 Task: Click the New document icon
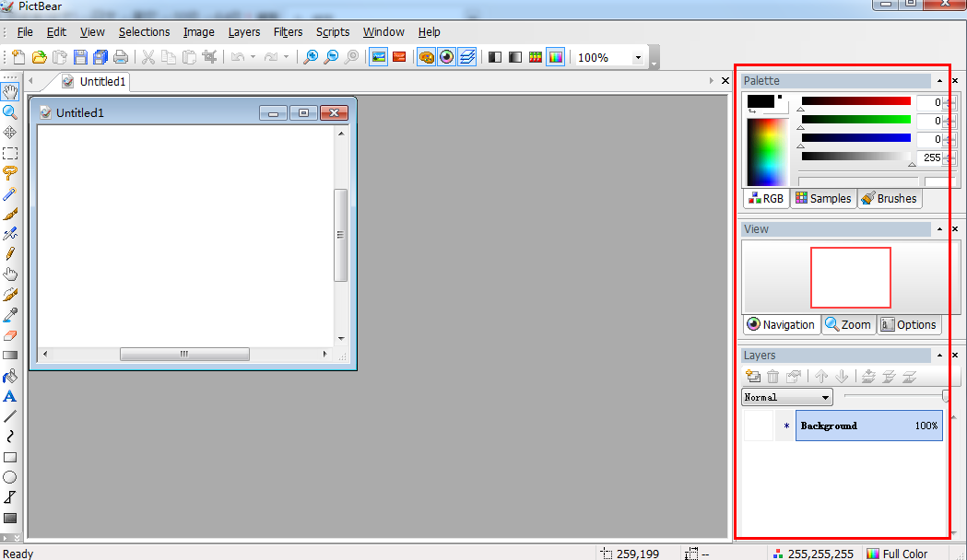pyautogui.click(x=18, y=57)
